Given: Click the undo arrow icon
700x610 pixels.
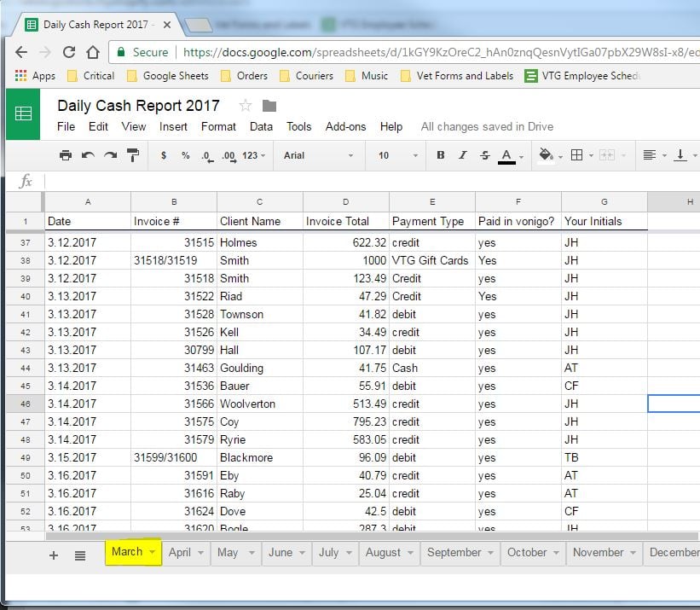Looking at the screenshot, I should point(88,155).
